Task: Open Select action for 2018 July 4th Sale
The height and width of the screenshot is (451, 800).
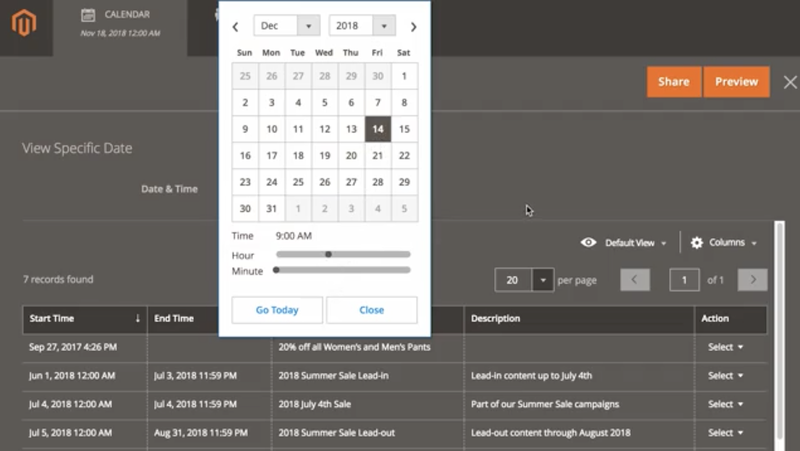Action: point(726,404)
